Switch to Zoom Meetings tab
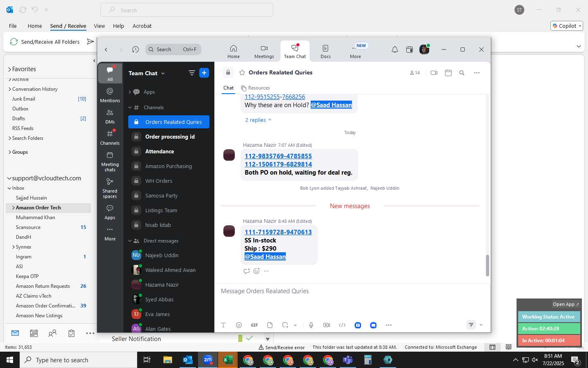The image size is (588, 368). pyautogui.click(x=264, y=52)
